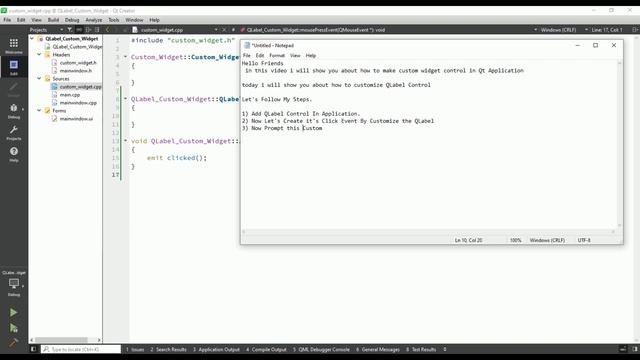Select mainwindow.h in project tree
The height and width of the screenshot is (360, 640).
click(76, 71)
